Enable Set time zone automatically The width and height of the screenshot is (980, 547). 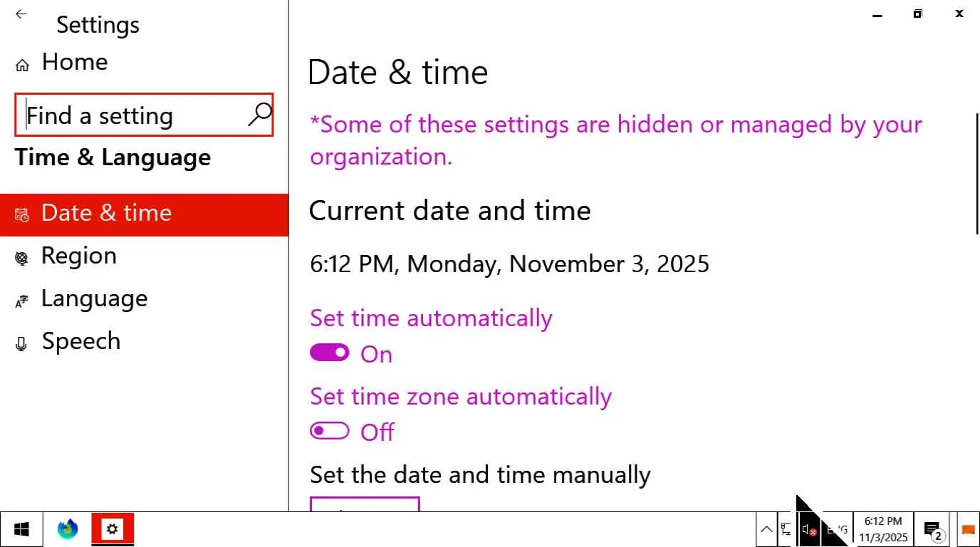coord(329,432)
